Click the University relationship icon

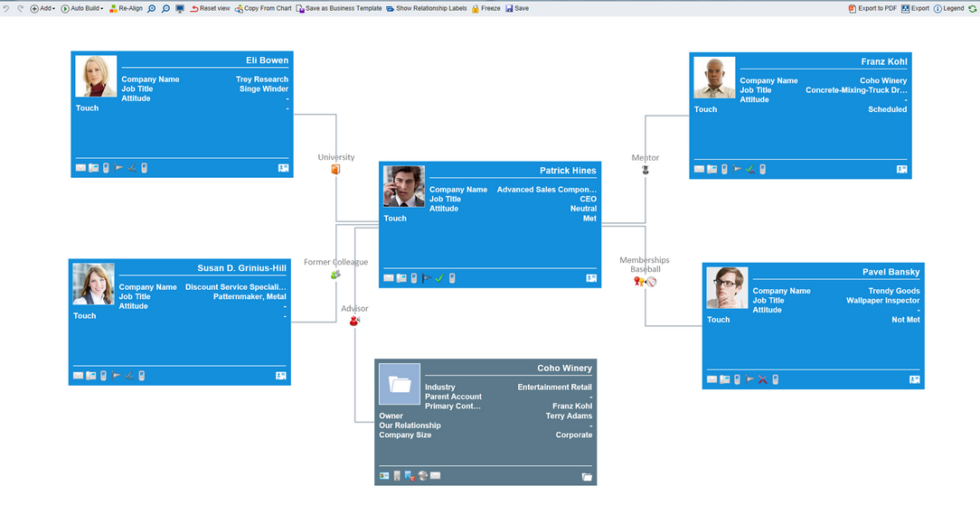pyautogui.click(x=335, y=169)
